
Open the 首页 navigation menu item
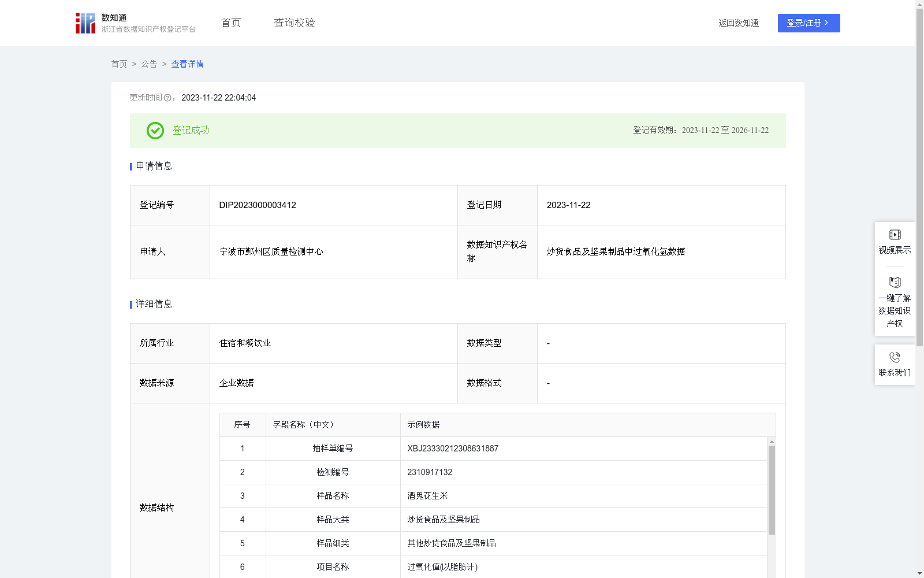231,23
